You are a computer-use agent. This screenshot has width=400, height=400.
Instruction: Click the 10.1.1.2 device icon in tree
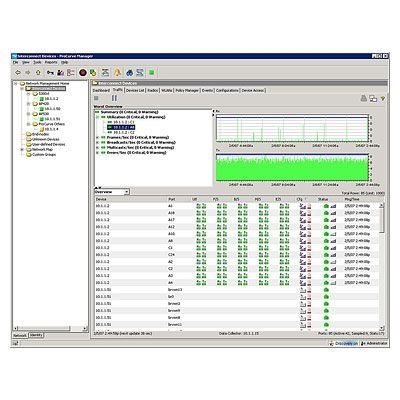42,99
